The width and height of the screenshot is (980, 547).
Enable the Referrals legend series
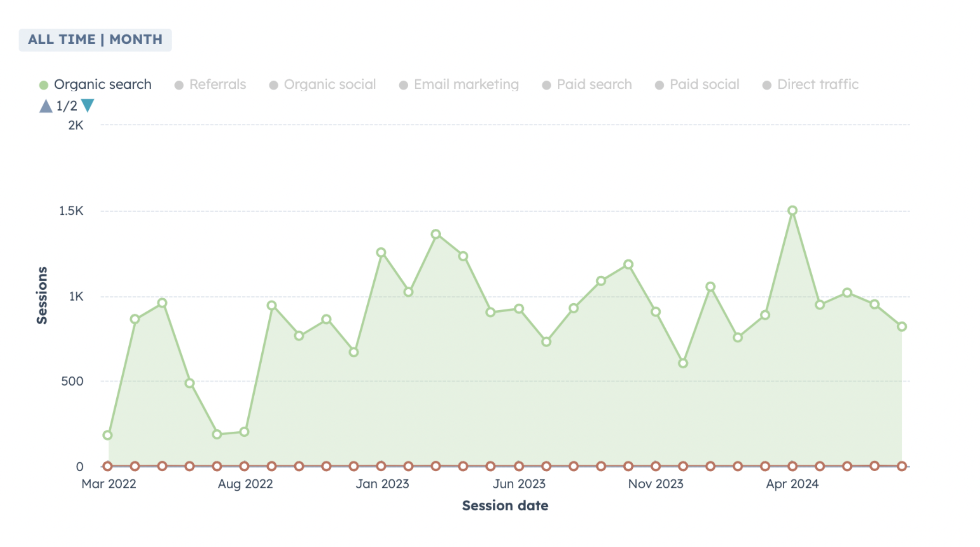(x=217, y=85)
